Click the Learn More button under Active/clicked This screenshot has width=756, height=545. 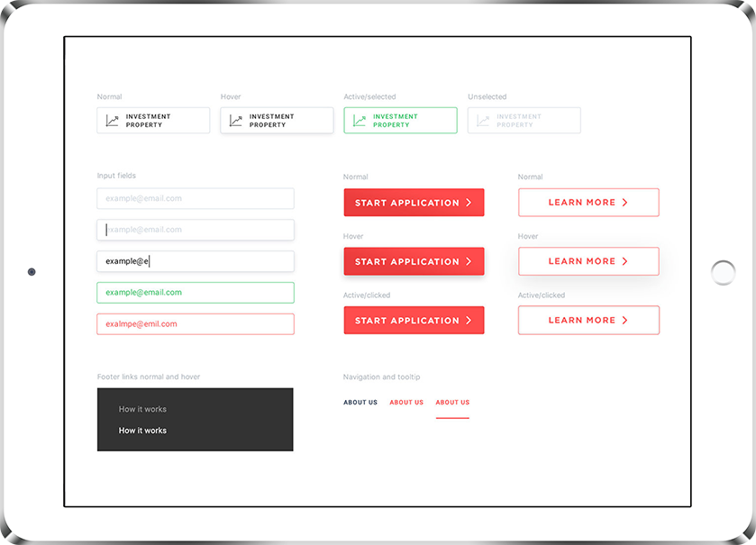588,320
